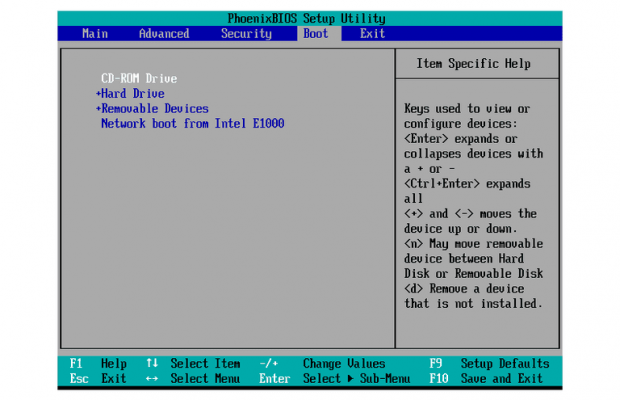The width and height of the screenshot is (620, 400).
Task: Go to the Security tab
Action: (x=246, y=34)
